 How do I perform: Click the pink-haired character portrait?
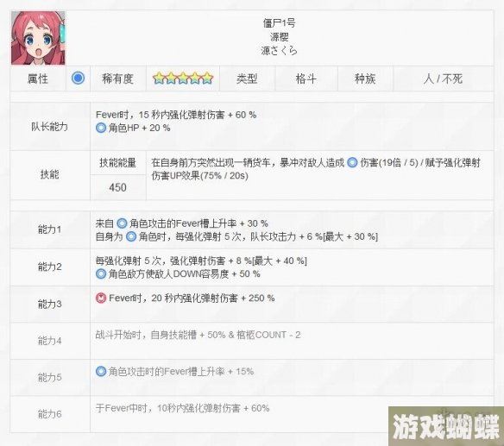pyautogui.click(x=38, y=38)
